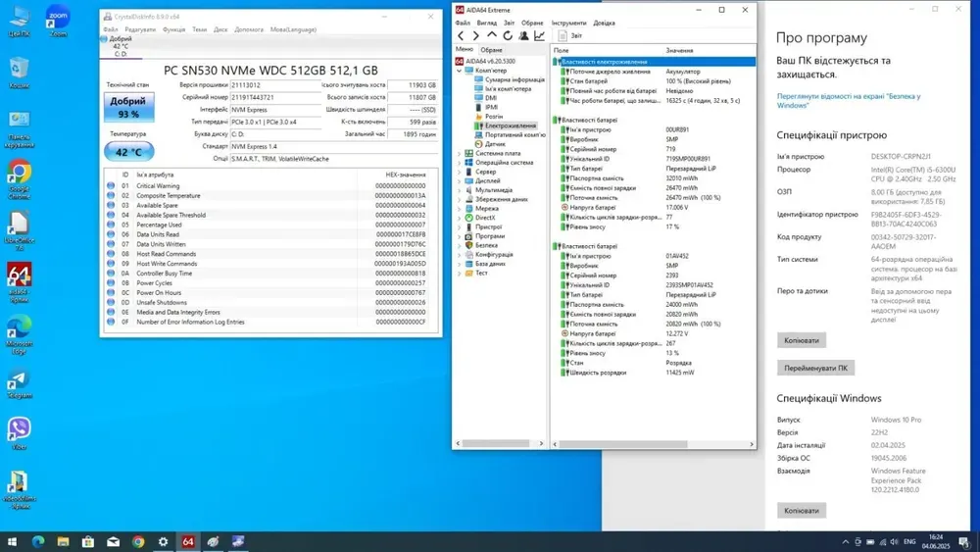Click the Звіт report toolbar button
This screenshot has height=552, width=980.
pos(570,36)
